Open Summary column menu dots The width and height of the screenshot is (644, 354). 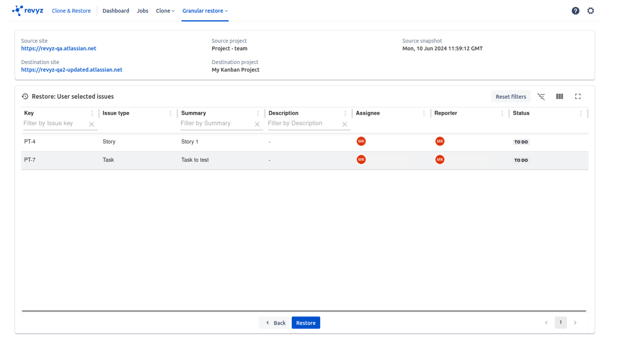(258, 113)
